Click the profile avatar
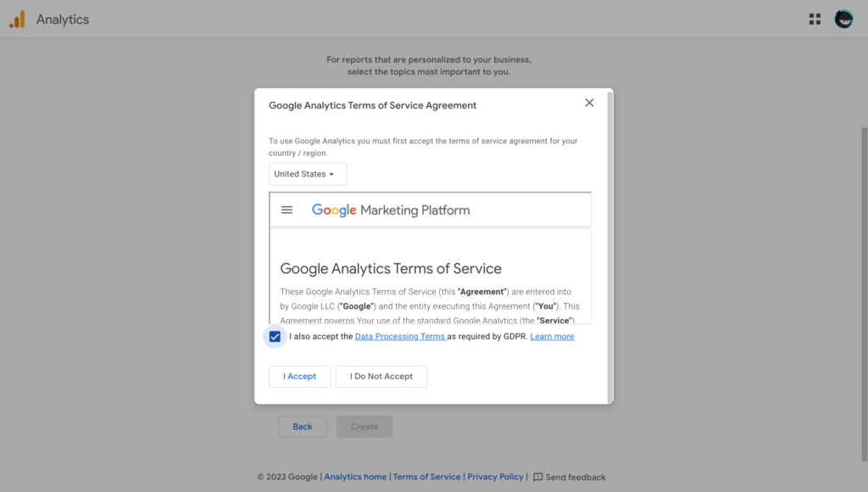This screenshot has height=492, width=868. pos(843,18)
